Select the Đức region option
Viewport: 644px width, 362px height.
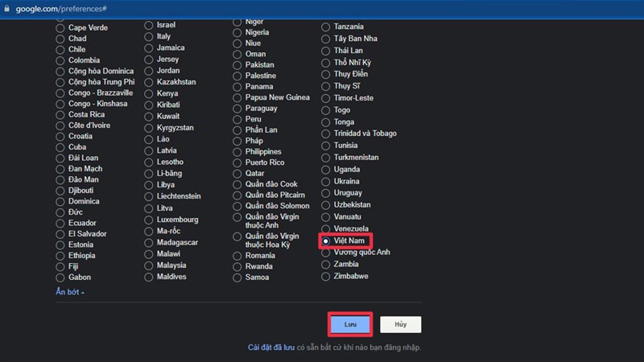coord(60,212)
